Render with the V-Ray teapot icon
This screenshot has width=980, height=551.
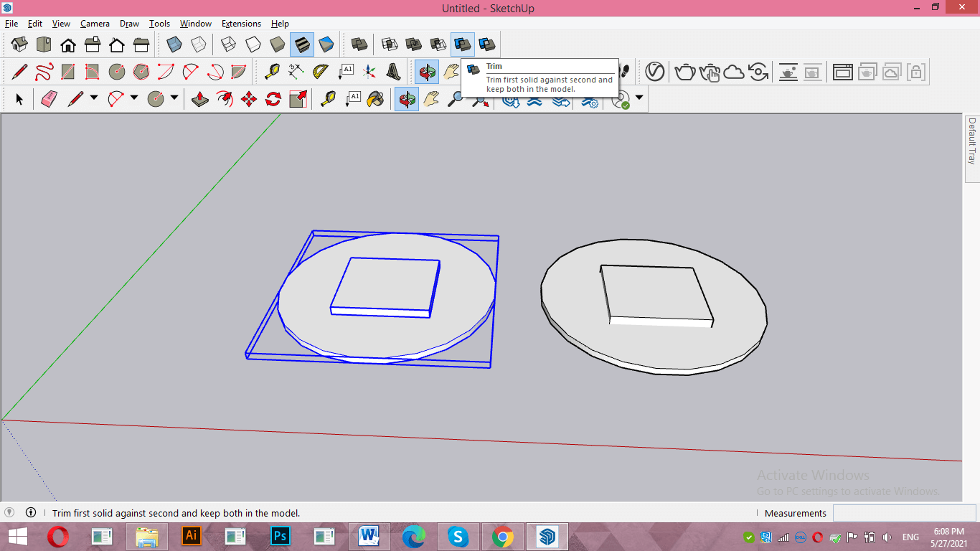(685, 72)
